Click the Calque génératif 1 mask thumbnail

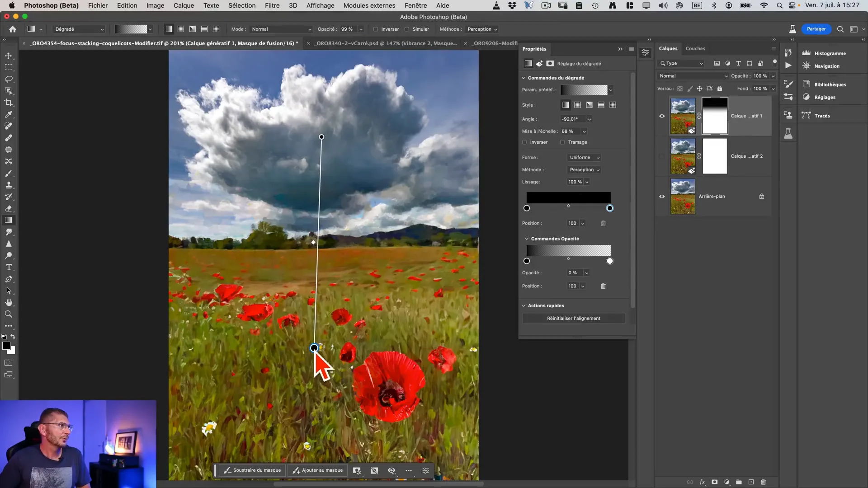pos(715,116)
